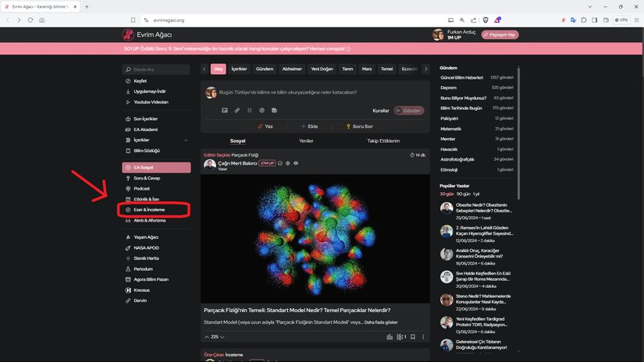Click the Paylaşım Yap button
Image resolution: width=644 pixels, height=362 pixels.
(500, 34)
